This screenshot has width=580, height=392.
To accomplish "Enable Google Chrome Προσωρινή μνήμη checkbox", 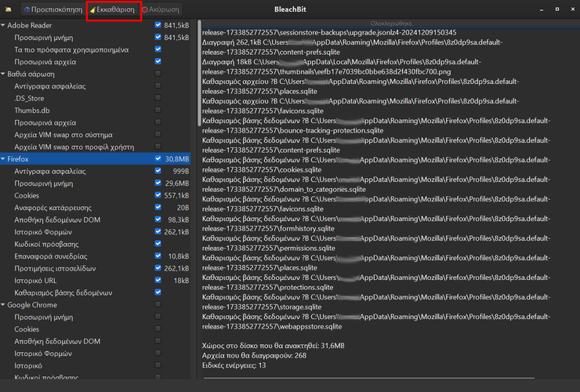I will (158, 317).
